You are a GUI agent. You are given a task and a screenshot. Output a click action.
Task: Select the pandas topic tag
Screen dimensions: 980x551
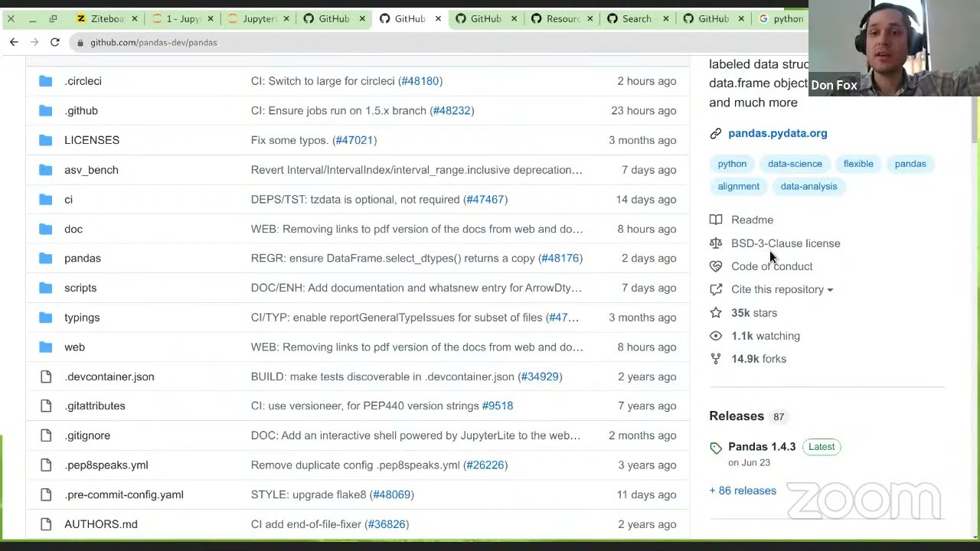click(910, 164)
